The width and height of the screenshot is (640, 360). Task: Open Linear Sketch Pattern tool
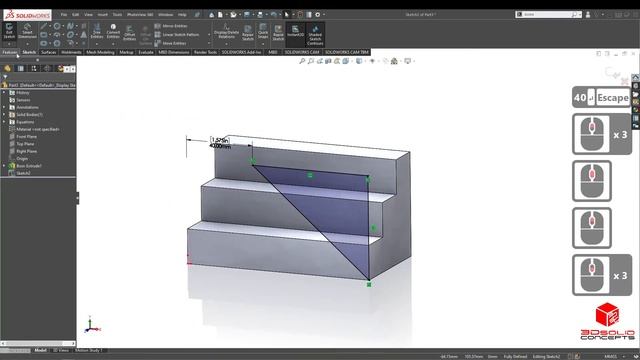point(177,35)
